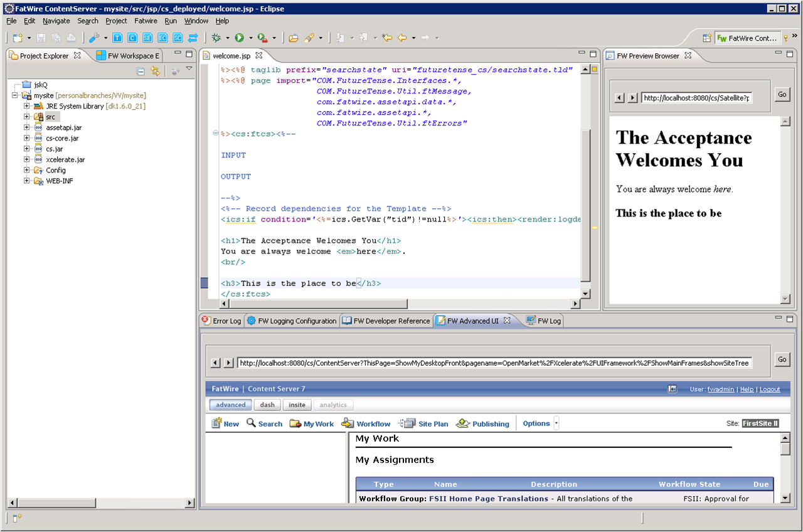This screenshot has height=532, width=803.
Task: Toggle Link with Editor in Project Explorer
Action: 155,72
